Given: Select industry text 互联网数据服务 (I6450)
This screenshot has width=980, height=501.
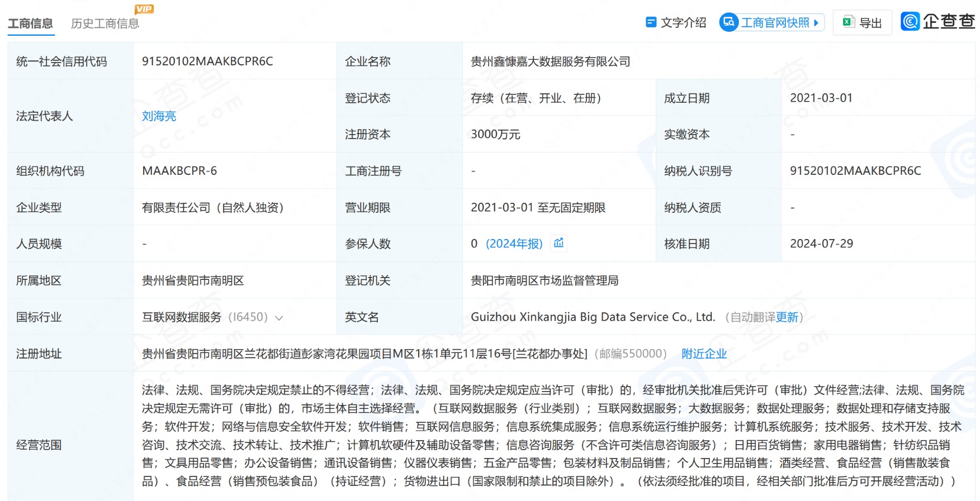Looking at the screenshot, I should (x=205, y=317).
